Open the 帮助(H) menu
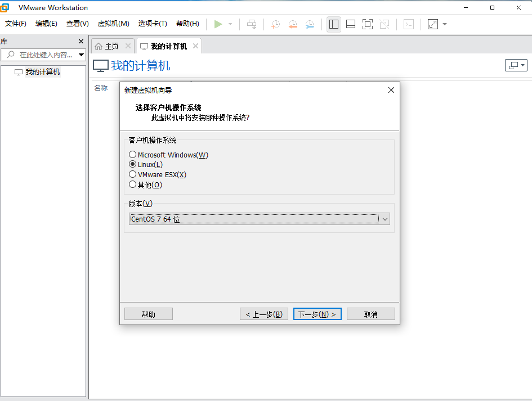 point(187,24)
